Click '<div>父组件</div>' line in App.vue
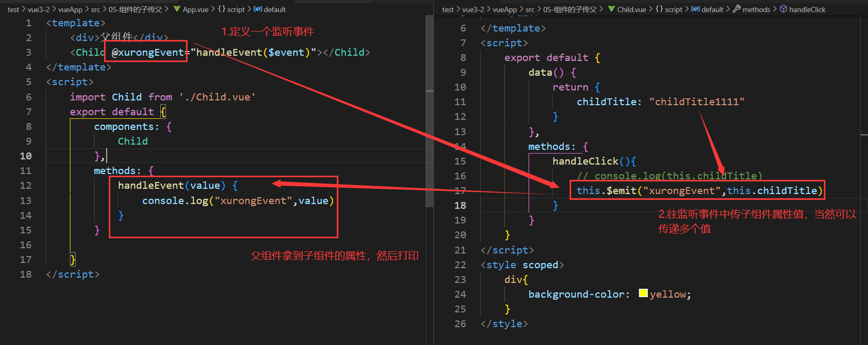 pos(119,37)
